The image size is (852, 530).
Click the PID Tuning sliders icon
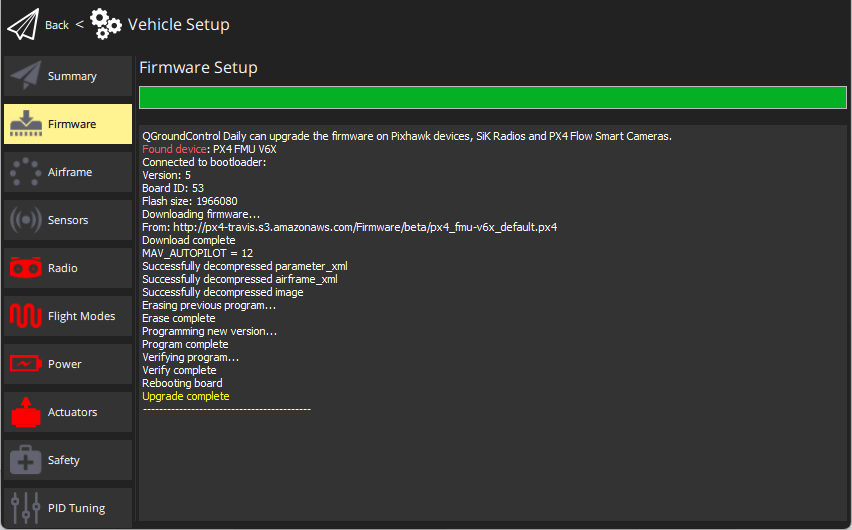[x=25, y=507]
